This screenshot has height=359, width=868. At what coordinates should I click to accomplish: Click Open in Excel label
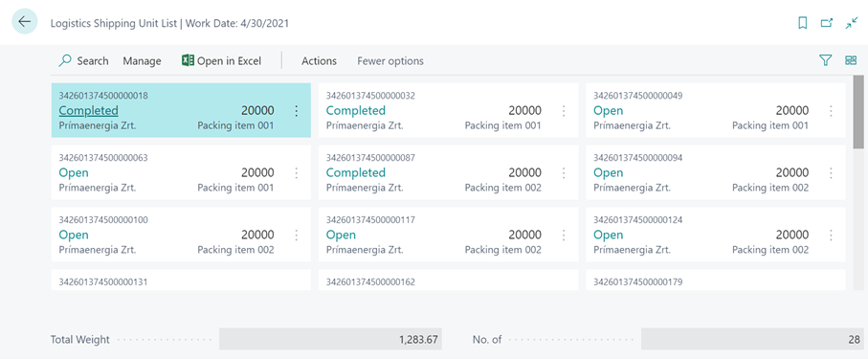[x=229, y=61]
